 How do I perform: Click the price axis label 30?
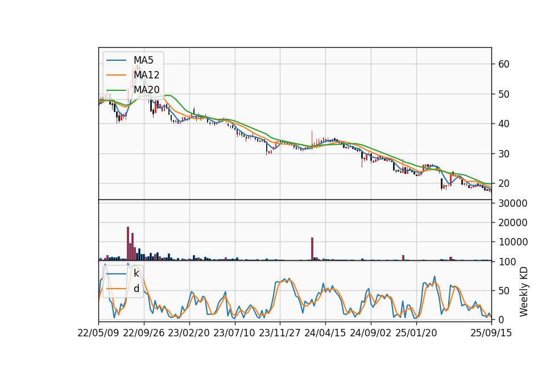click(504, 154)
